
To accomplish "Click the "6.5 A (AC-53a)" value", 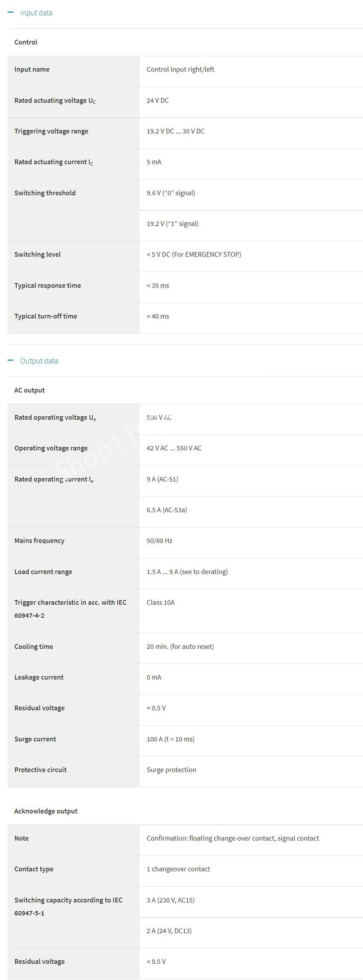I will pyautogui.click(x=167, y=510).
